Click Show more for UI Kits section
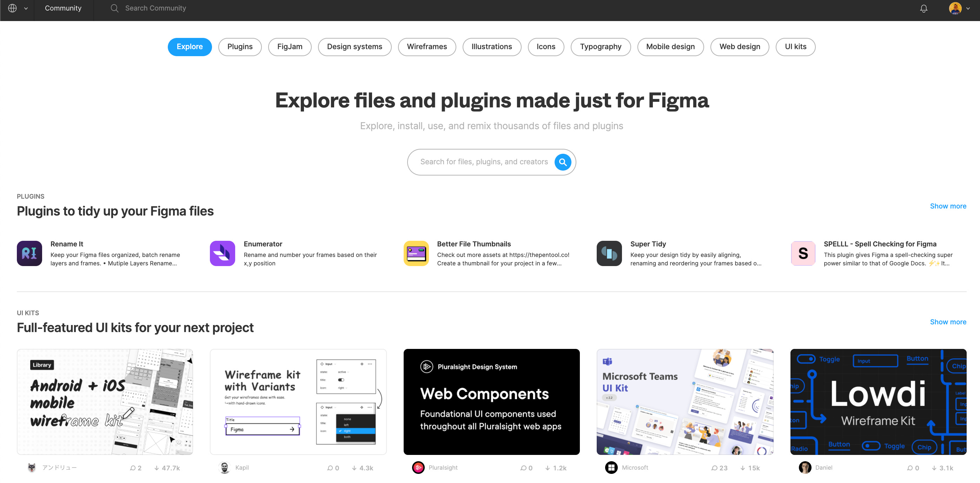 pos(948,322)
